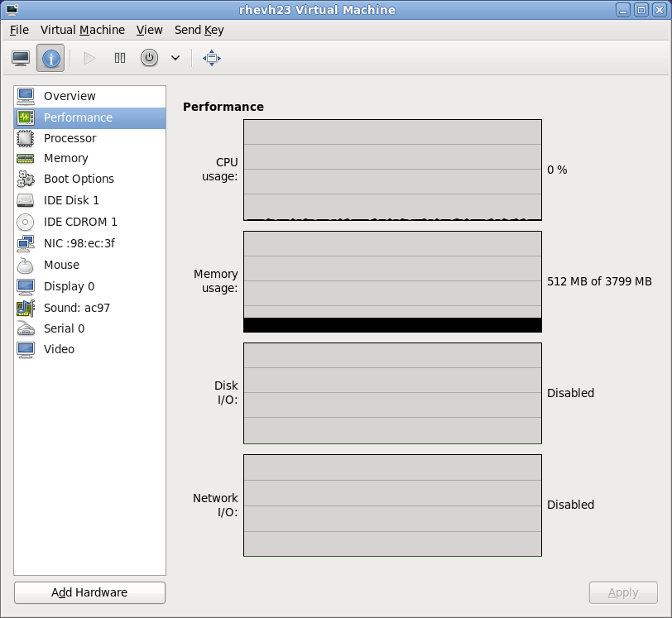Run the virtual machine with play button

pyautogui.click(x=89, y=58)
